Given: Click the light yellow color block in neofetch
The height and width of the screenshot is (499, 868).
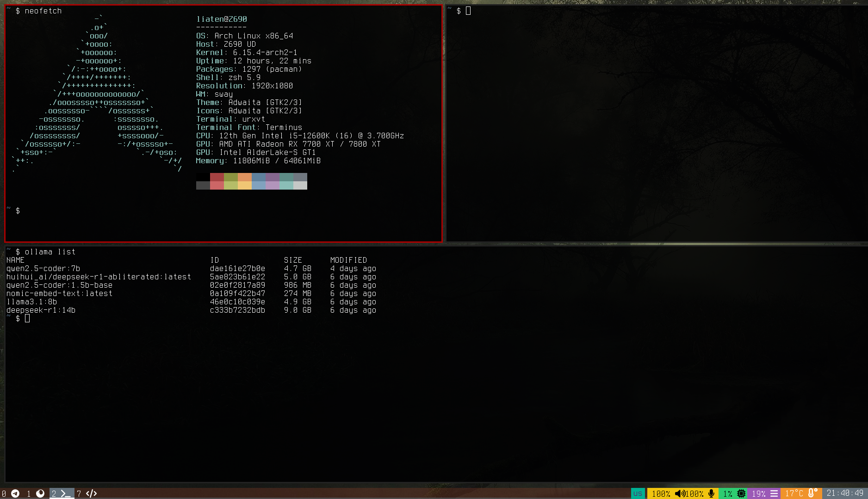Looking at the screenshot, I should click(x=245, y=185).
